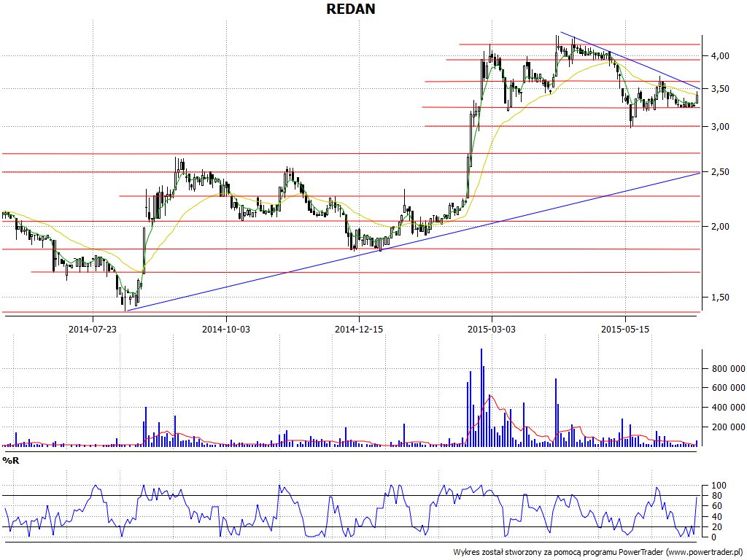Screen dimensions: 747x560
Task: Click the 2,00 price axis label
Action: [x=720, y=226]
